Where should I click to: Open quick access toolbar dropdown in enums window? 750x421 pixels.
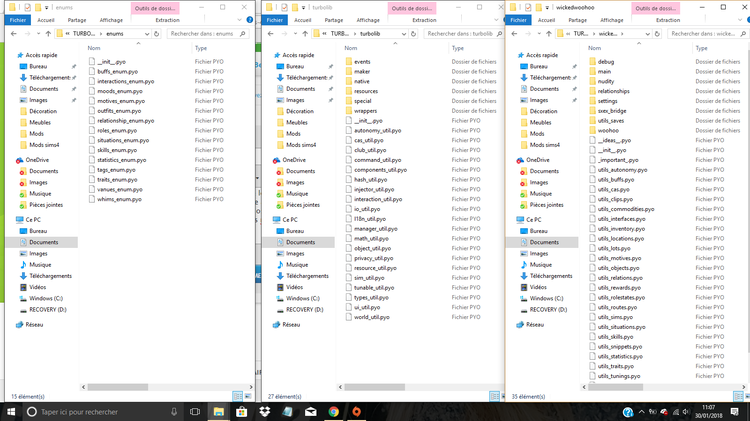[46, 8]
